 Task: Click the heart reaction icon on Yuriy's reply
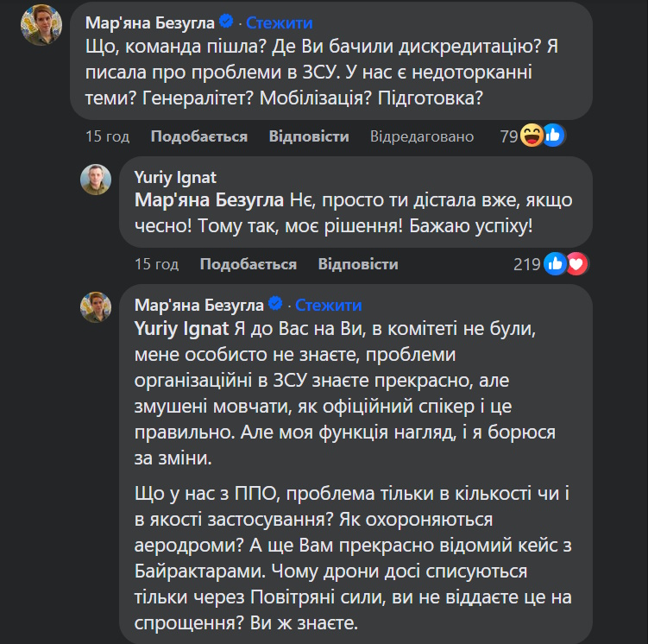click(x=577, y=264)
